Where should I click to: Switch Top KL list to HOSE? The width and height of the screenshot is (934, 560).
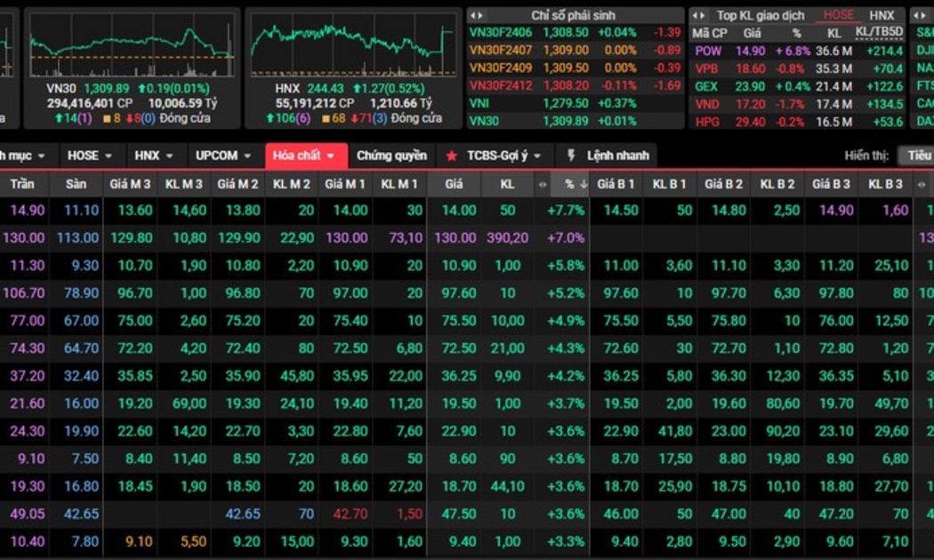pyautogui.click(x=838, y=15)
